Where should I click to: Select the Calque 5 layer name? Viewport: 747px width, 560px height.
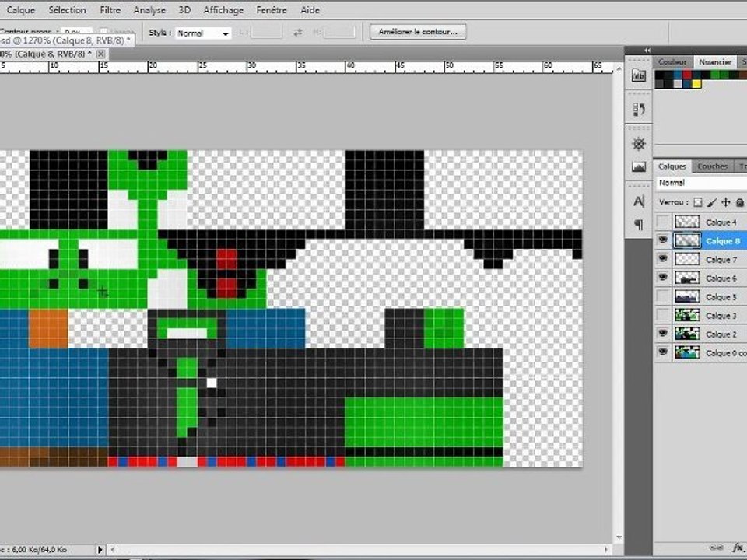pyautogui.click(x=721, y=297)
